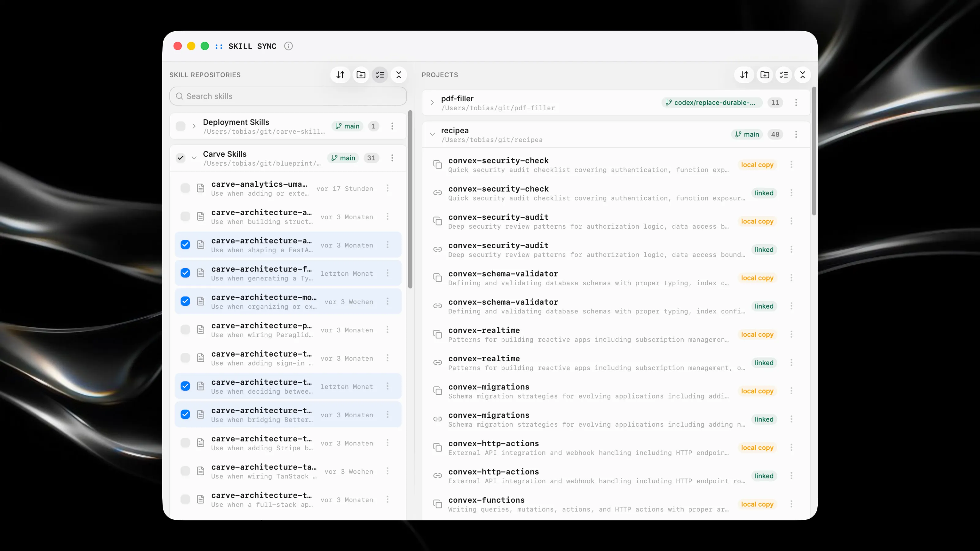This screenshot has width=980, height=551.
Task: Click codex/replace-durable branch badge on pdf-filler
Action: click(x=711, y=102)
